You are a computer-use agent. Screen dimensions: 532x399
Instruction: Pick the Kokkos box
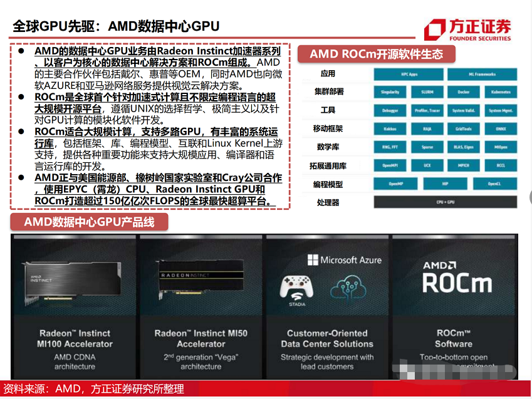(390, 129)
